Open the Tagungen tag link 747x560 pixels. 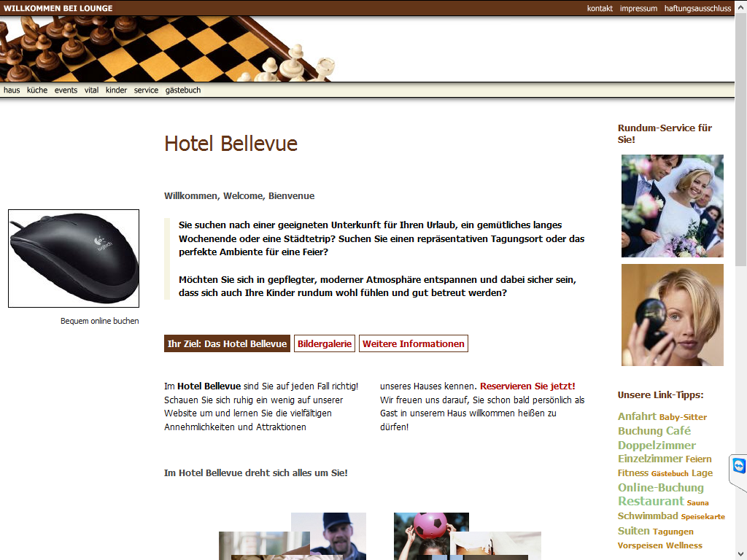click(x=673, y=532)
